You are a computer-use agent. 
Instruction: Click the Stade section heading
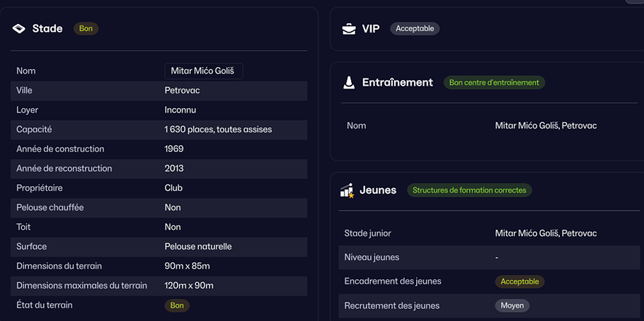tap(47, 29)
